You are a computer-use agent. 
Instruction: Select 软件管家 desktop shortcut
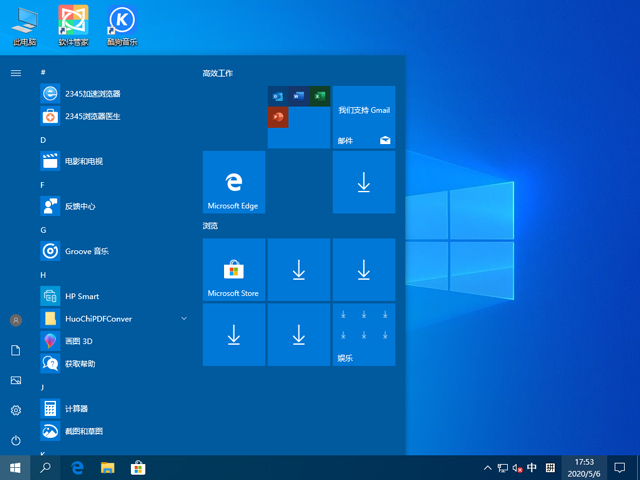coord(73,26)
